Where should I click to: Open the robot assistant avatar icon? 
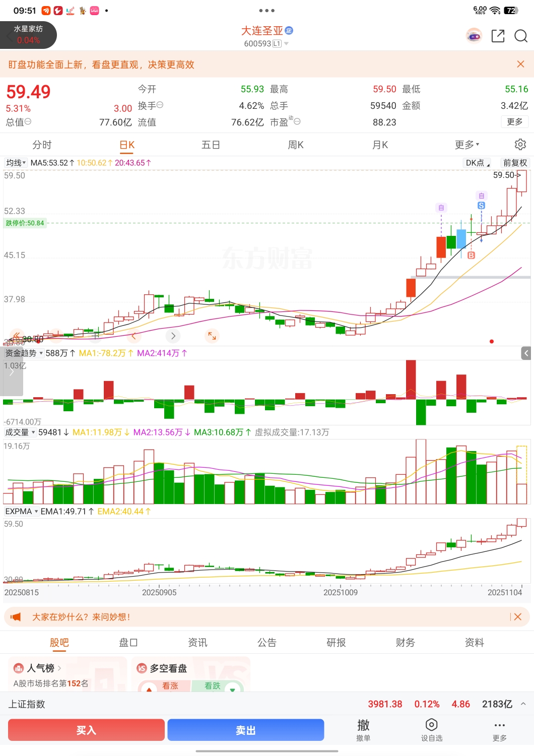tap(474, 36)
